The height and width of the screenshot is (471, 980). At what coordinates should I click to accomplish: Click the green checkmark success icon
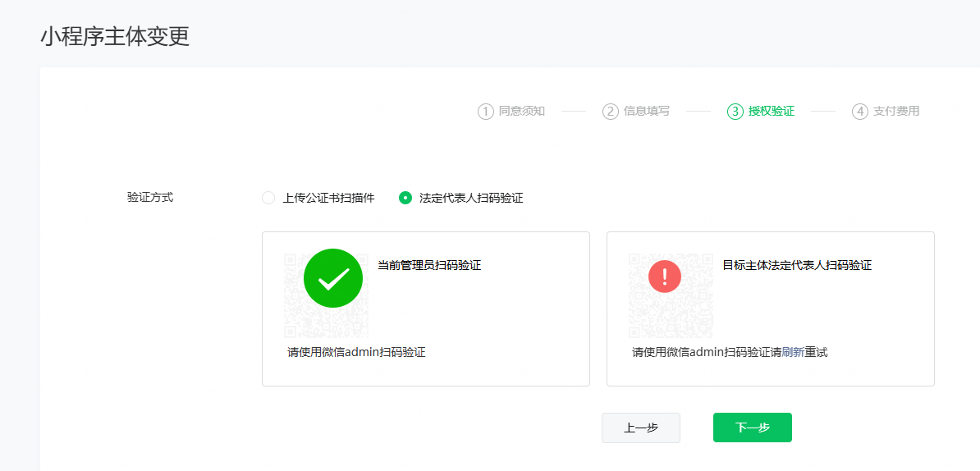click(x=333, y=278)
